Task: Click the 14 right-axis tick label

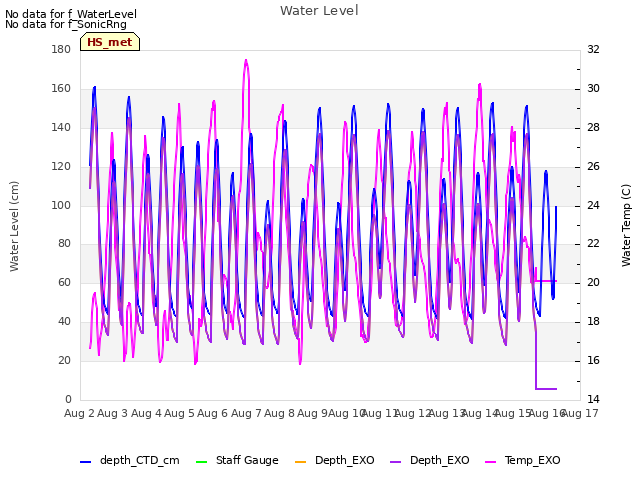Action: click(x=593, y=399)
